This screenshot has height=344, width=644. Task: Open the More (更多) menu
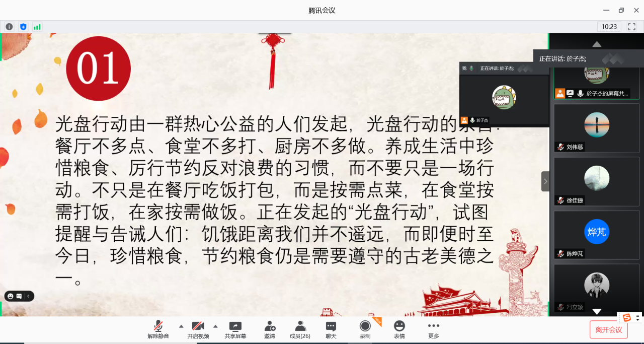point(433,330)
